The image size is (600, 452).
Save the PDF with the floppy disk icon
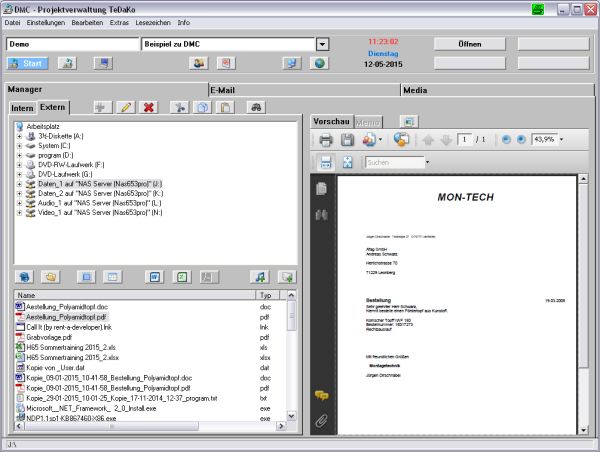348,140
